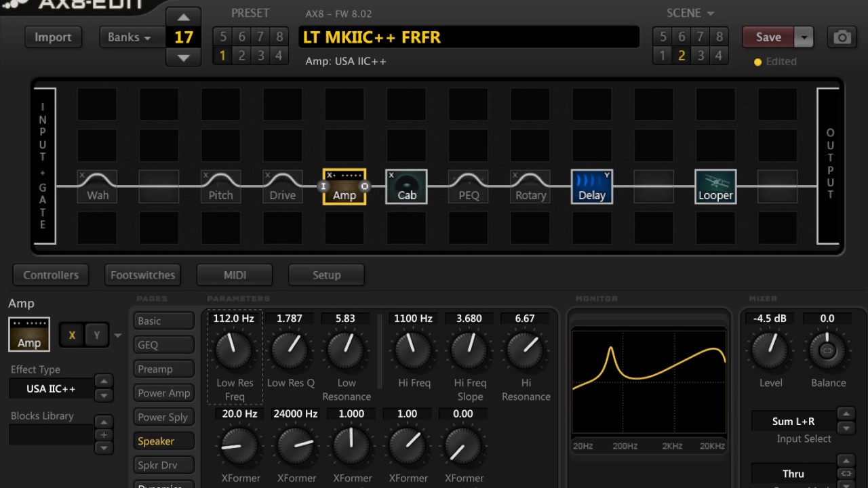Screen dimensions: 868x488
Task: Open the GEQ page
Action: point(164,345)
